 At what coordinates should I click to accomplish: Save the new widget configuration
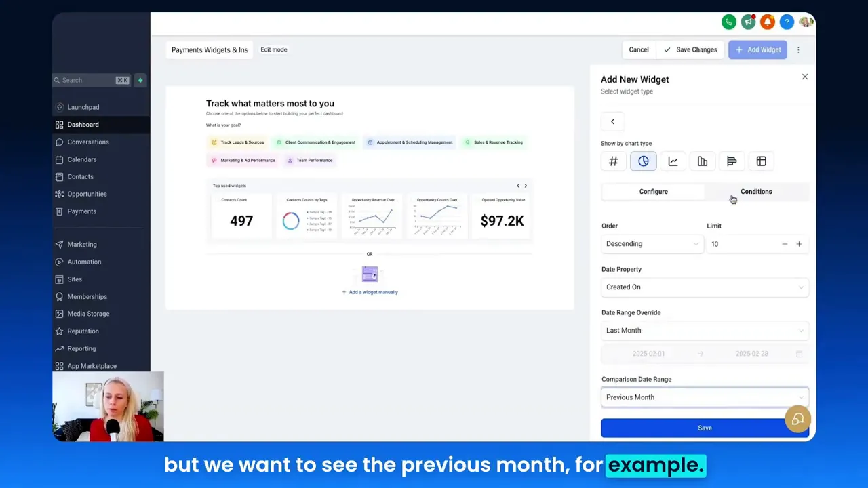pyautogui.click(x=705, y=428)
